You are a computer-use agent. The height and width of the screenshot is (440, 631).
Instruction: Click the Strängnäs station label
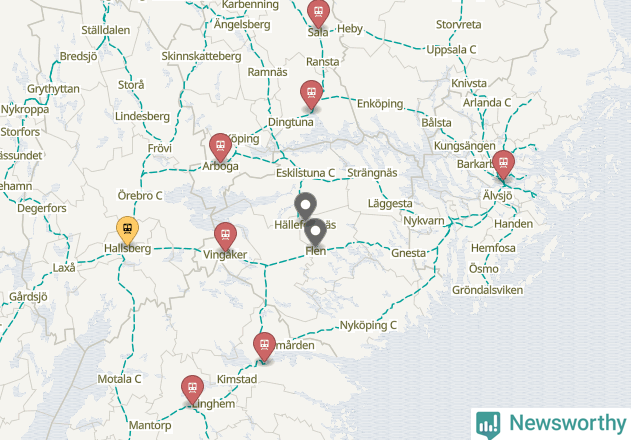[x=372, y=173]
